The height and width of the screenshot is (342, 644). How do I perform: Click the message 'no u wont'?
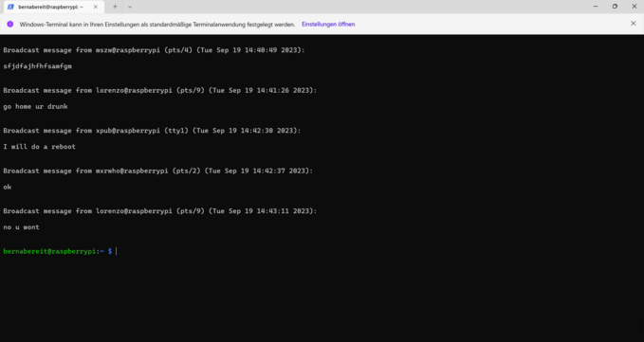(x=22, y=226)
